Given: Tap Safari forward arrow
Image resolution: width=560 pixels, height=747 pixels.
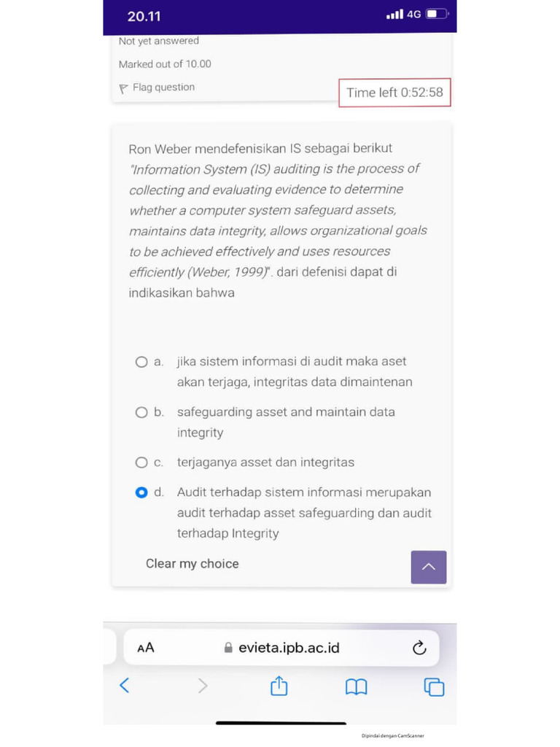Looking at the screenshot, I should click(203, 686).
